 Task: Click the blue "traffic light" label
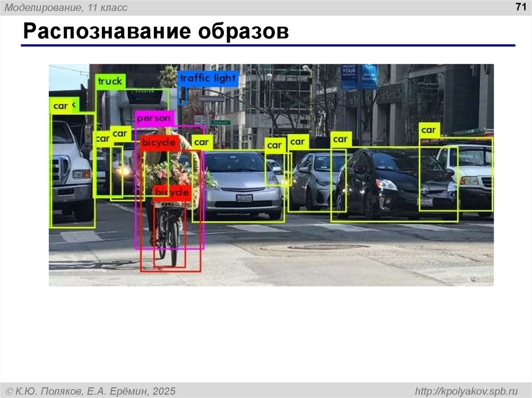pyautogui.click(x=208, y=78)
